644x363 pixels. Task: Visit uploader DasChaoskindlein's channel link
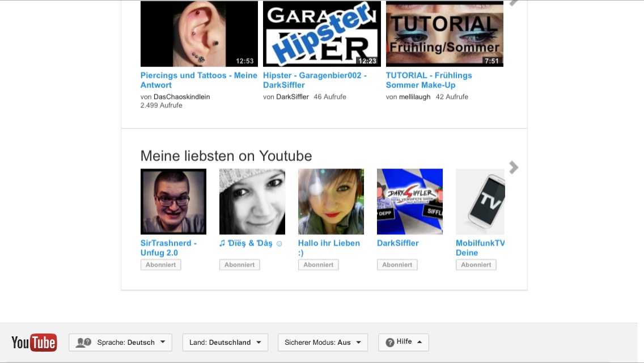click(x=181, y=97)
